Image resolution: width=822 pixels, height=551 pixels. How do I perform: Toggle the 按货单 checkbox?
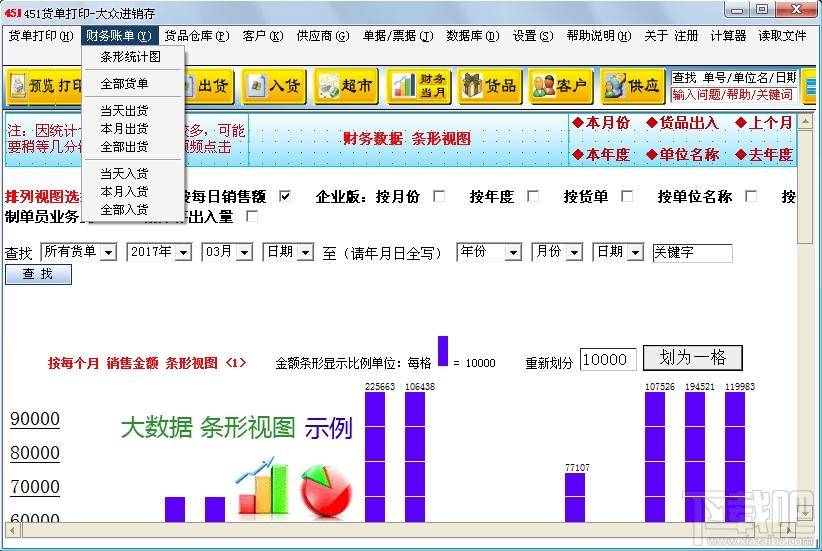(x=627, y=197)
